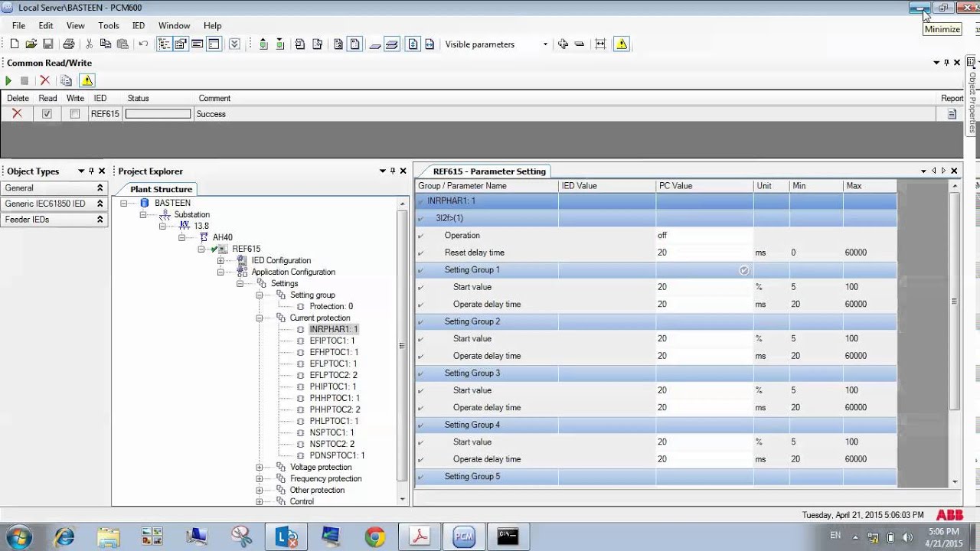Screen dimensions: 980x551
Task: Open Internet Explorer from the taskbar
Action: [x=64, y=536]
